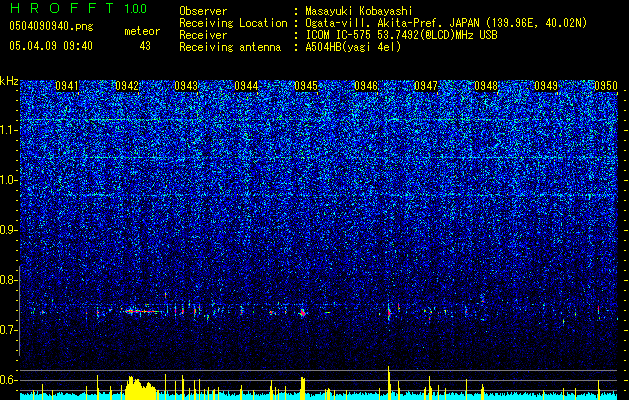Screen dimensions: 629x400
Task: Select the meteor count value 43
Action: tap(145, 46)
